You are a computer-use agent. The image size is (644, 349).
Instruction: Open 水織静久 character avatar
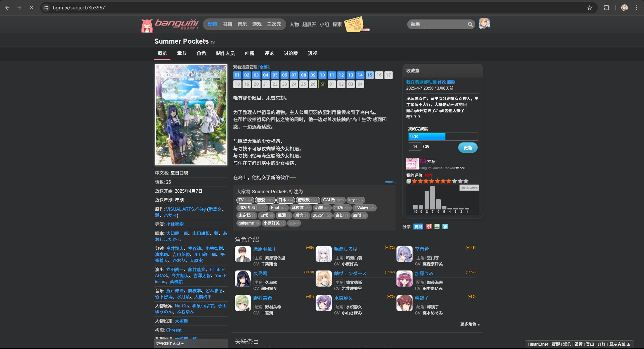[324, 303]
